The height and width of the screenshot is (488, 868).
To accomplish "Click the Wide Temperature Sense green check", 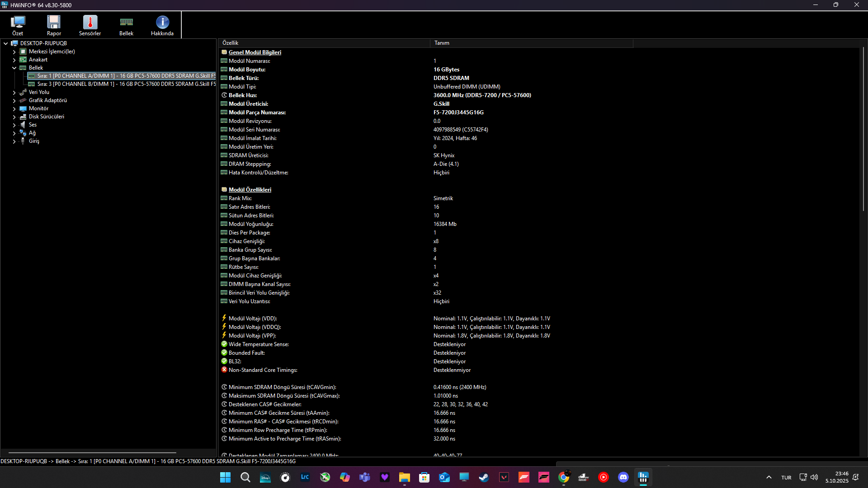I will (224, 344).
